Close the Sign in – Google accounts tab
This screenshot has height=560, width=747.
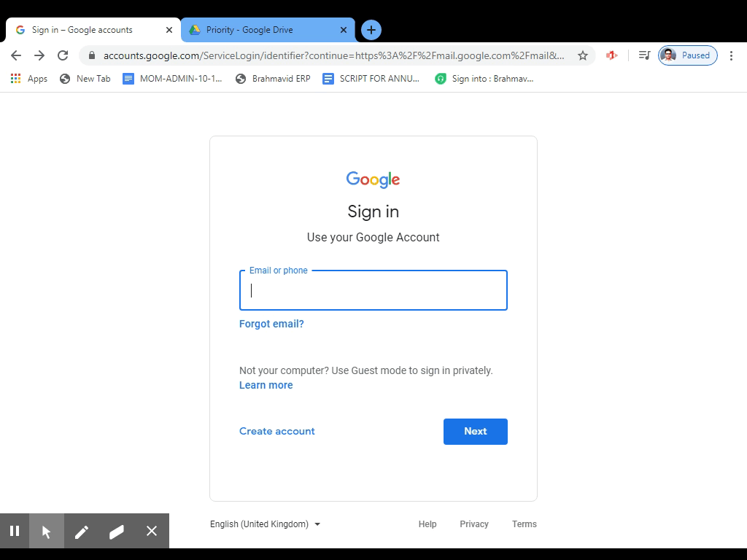(x=169, y=30)
